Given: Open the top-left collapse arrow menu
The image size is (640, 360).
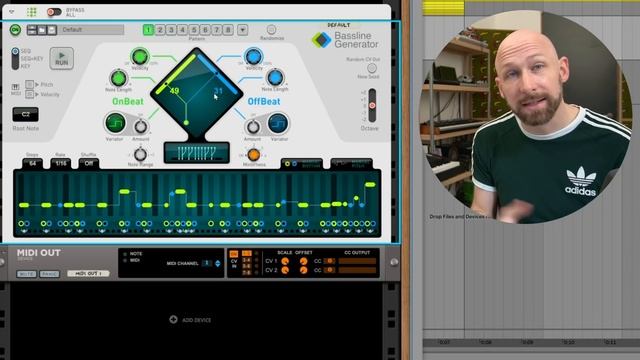Looking at the screenshot, I should pyautogui.click(x=11, y=12).
